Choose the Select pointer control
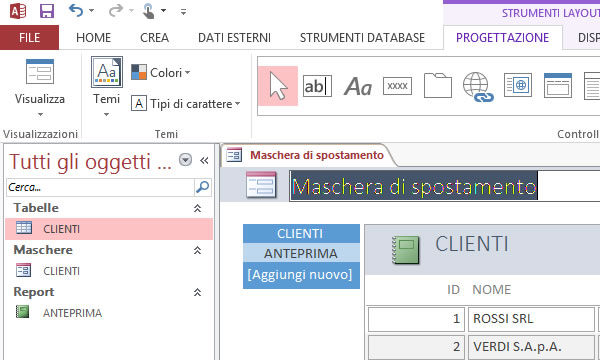This screenshot has width=600, height=360. (x=278, y=86)
